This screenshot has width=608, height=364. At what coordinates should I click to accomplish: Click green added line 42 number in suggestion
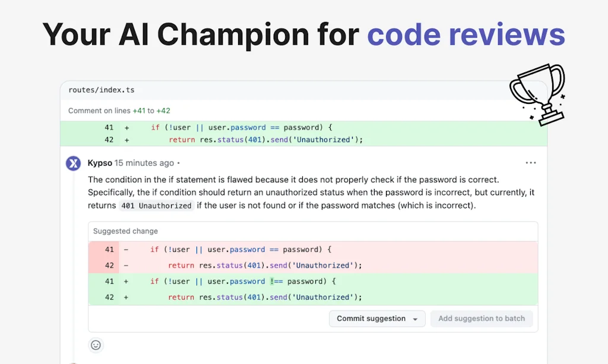tap(109, 297)
